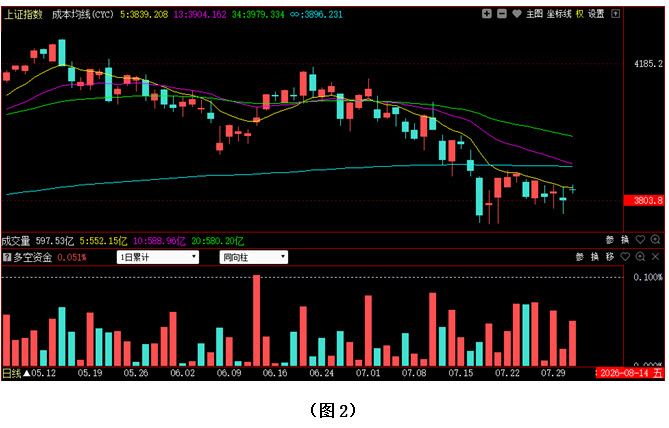Click the 换 switch indicator icon in 多空资金 row
Screen dimensions: 669x428
coord(594,257)
